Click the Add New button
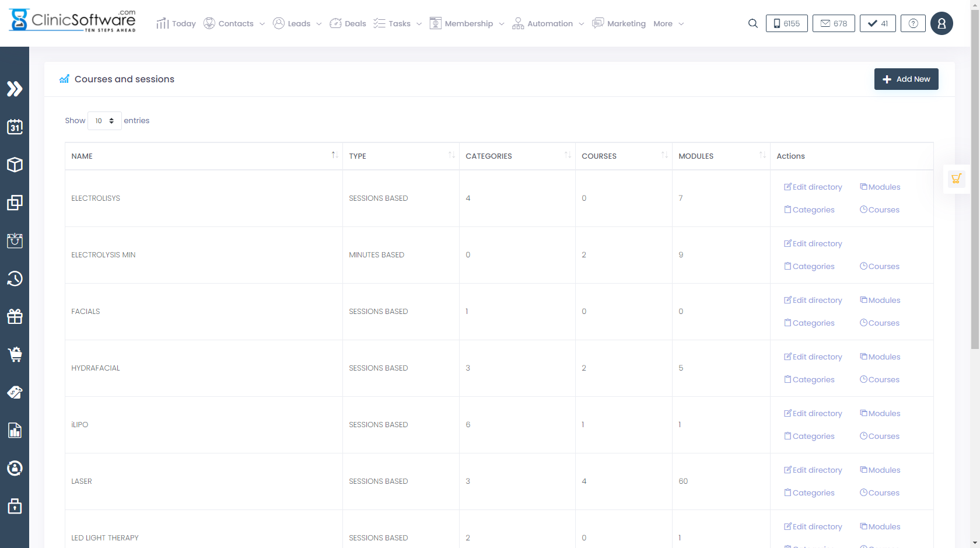This screenshot has width=980, height=548. (906, 79)
